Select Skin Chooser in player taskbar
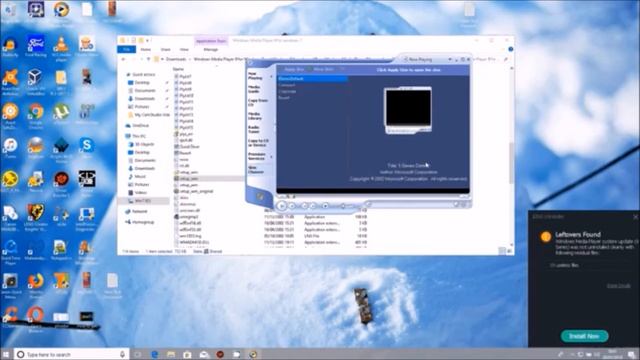The image size is (640, 360). [x=256, y=170]
